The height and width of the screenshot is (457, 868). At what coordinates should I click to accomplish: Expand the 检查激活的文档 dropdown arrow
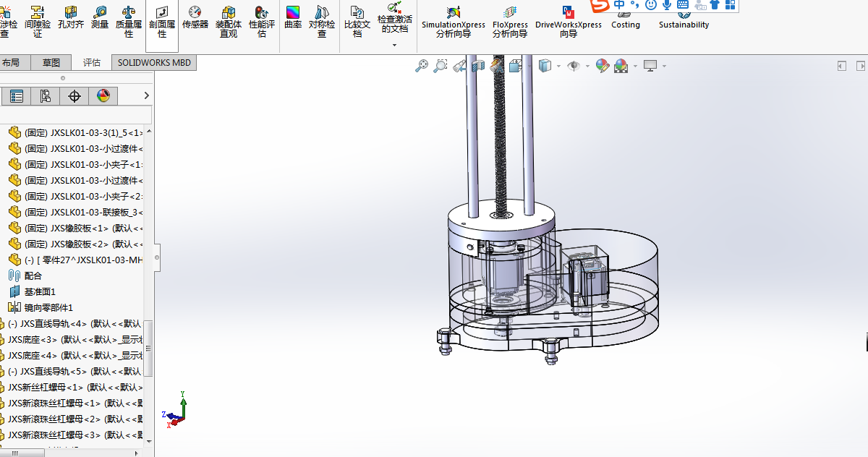click(394, 45)
